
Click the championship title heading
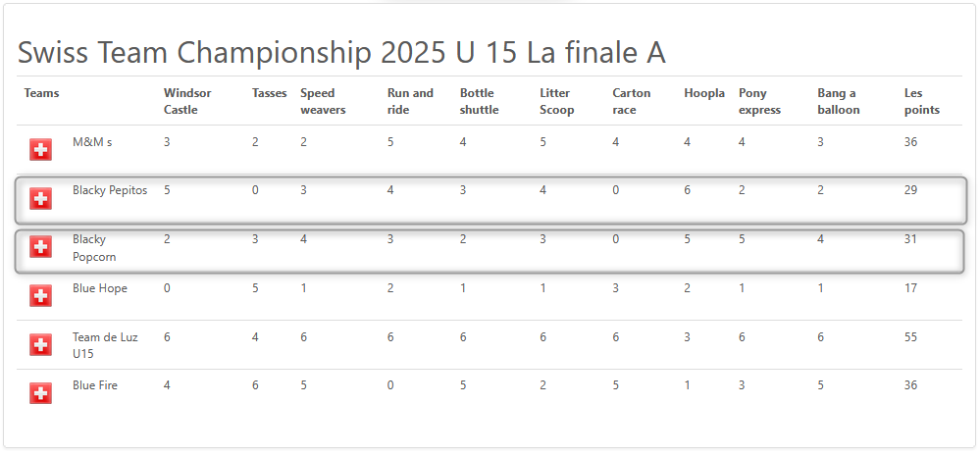[x=341, y=53]
